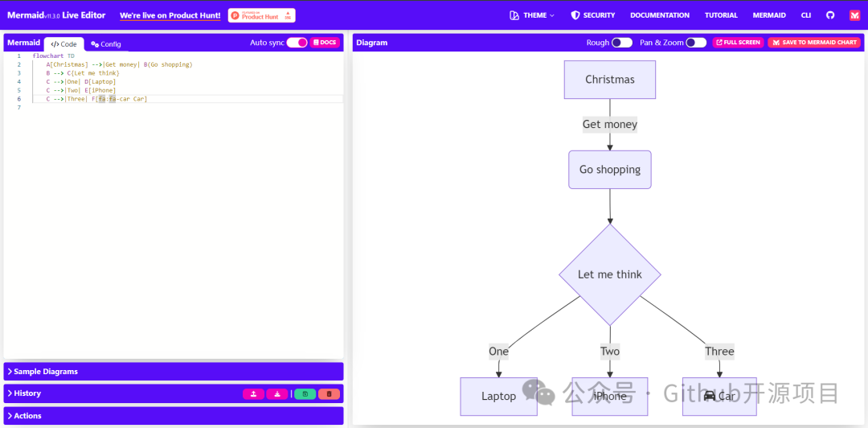
Task: Switch to the Code tab
Action: [63, 44]
